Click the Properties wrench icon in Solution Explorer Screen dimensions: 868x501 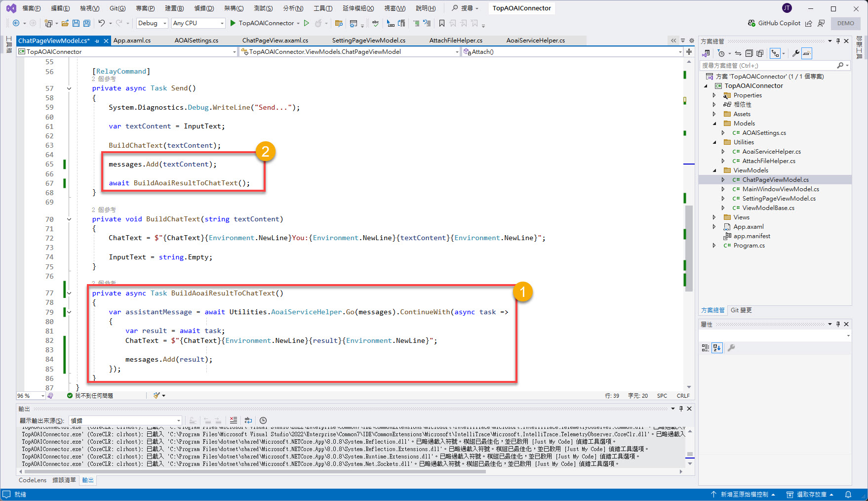796,53
